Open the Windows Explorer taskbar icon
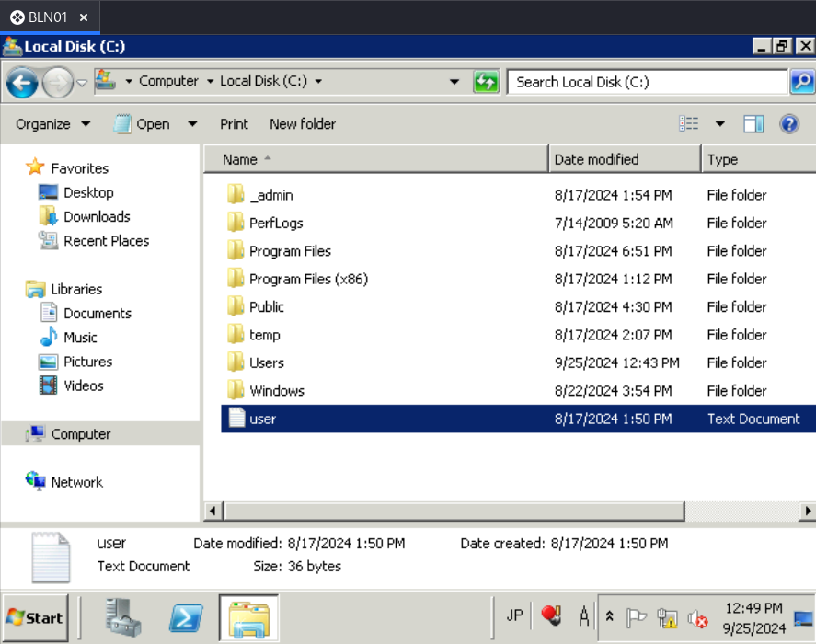Viewport: 816px width, 644px height. point(248,618)
